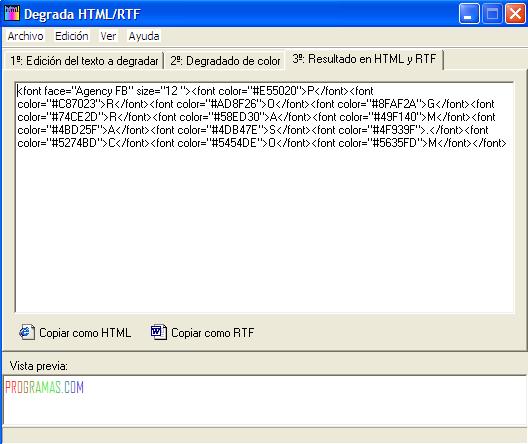The height and width of the screenshot is (444, 528).
Task: Select the Resultado en HTML y RTF tab
Action: (364, 59)
